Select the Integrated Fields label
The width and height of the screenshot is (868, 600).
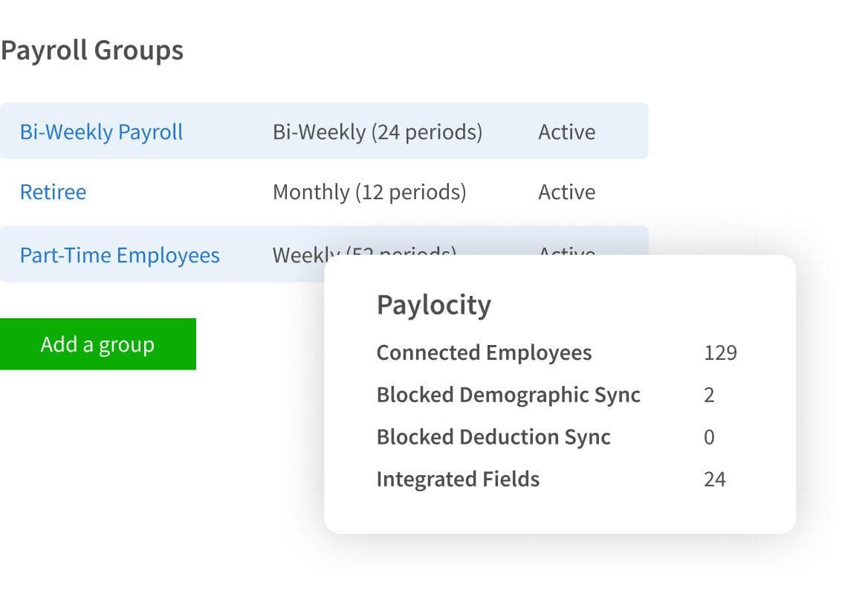(x=458, y=480)
